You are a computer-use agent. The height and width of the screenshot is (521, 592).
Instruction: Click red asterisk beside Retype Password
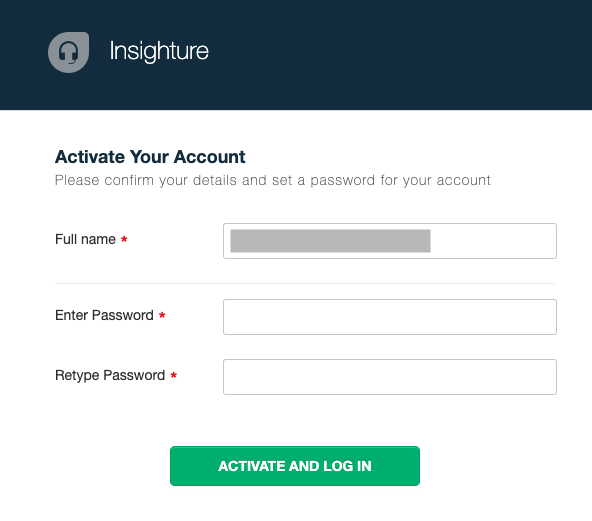(x=173, y=375)
